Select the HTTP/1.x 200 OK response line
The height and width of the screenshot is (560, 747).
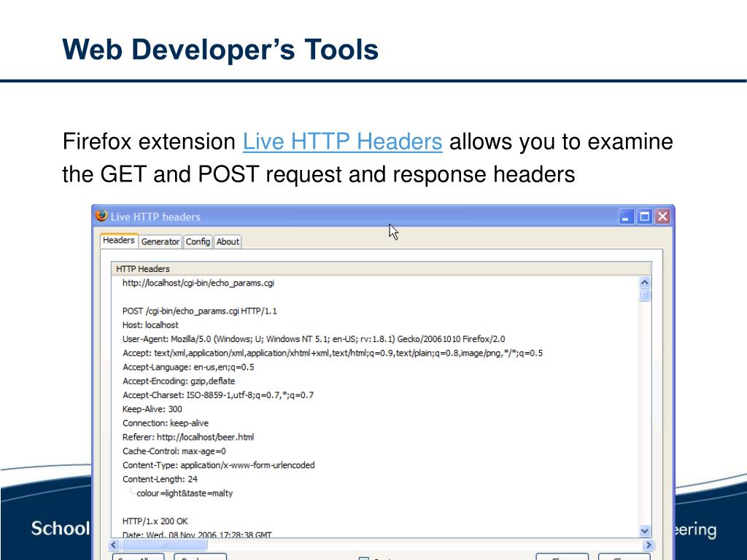[x=155, y=521]
